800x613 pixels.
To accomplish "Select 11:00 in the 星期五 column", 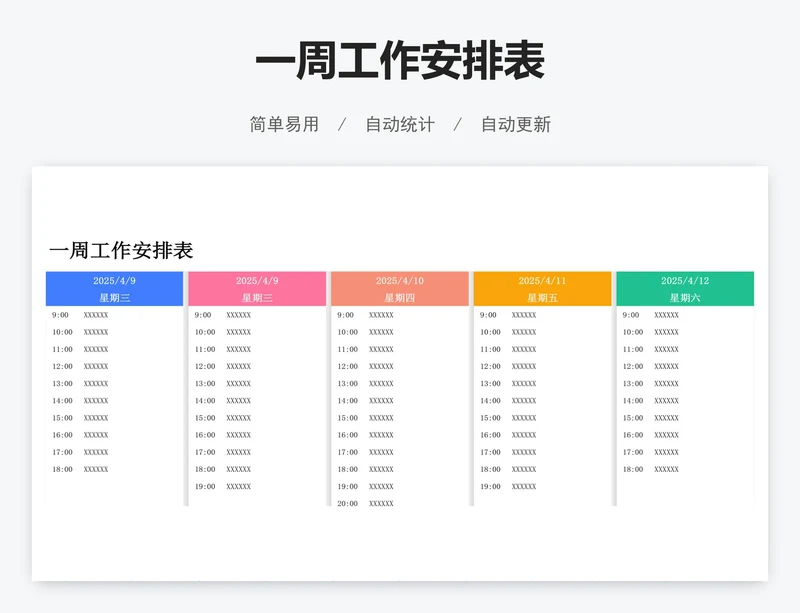I will coord(490,349).
